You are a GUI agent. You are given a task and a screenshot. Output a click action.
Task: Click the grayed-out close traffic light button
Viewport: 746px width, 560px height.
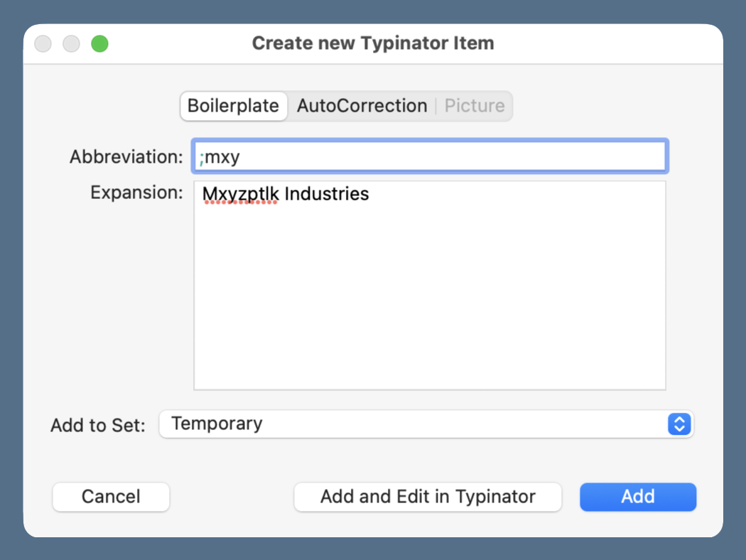pyautogui.click(x=43, y=43)
